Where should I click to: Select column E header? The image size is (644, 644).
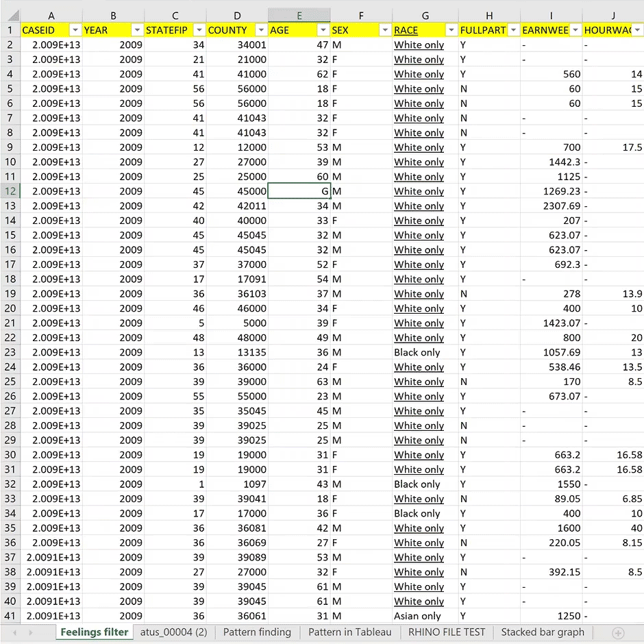tap(299, 16)
